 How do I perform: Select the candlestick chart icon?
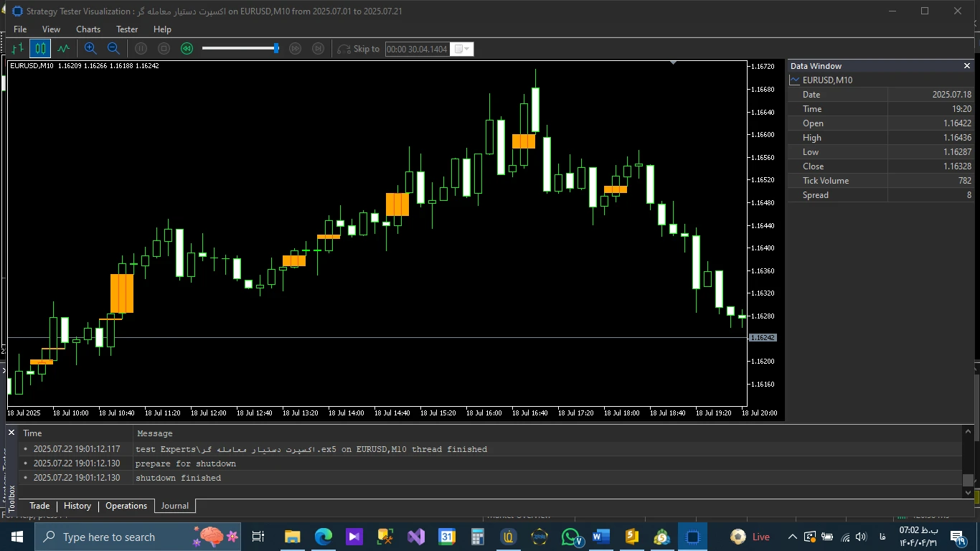(40, 49)
